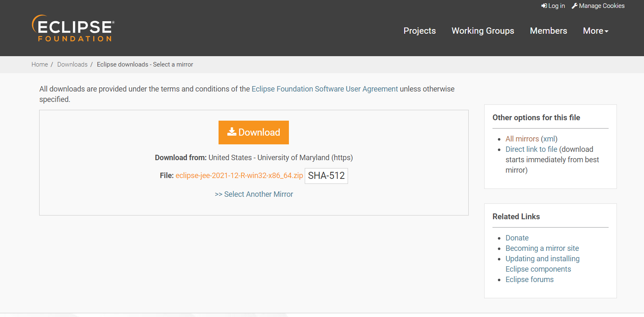The image size is (644, 317).
Task: Show the SHA-512 checksum
Action: pos(326,176)
